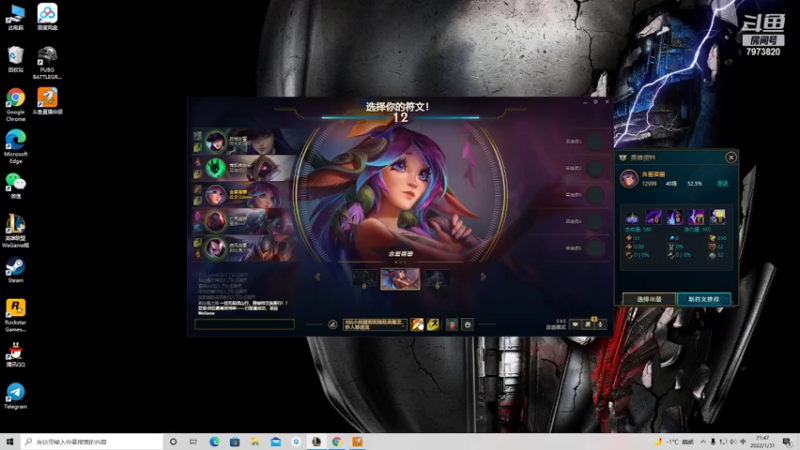The image size is (800, 450).
Task: Show the next champion skin
Action: [x=483, y=277]
